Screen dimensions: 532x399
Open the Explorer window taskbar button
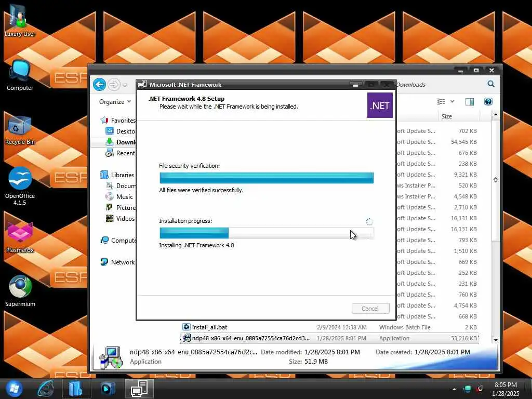[76, 389]
